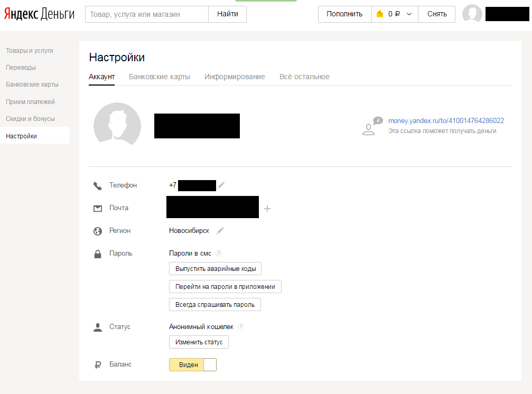This screenshot has height=394, width=532.
Task: Click the plus icon to add email
Action: [x=267, y=209]
